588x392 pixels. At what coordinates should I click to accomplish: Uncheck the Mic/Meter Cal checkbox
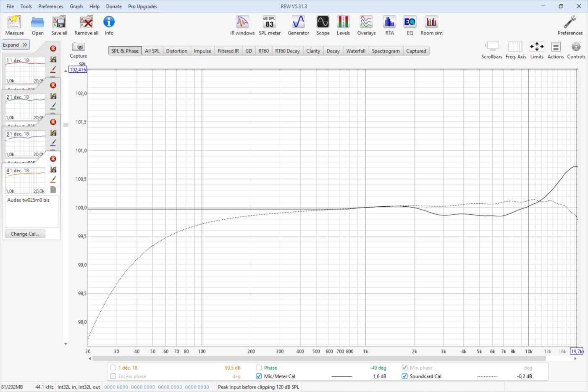pos(259,376)
